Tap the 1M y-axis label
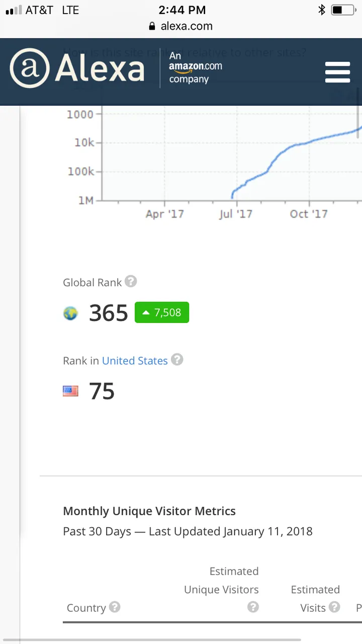The height and width of the screenshot is (644, 362). (86, 200)
